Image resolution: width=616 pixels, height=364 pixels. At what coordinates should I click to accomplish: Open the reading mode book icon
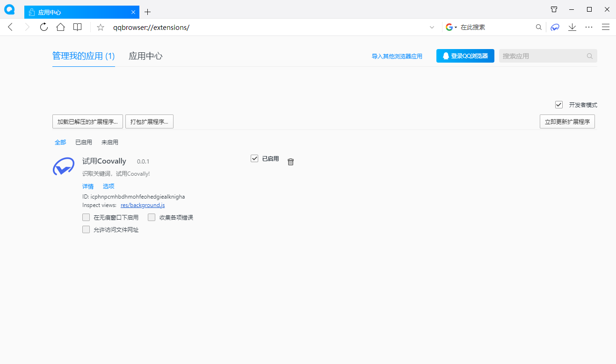click(x=77, y=27)
